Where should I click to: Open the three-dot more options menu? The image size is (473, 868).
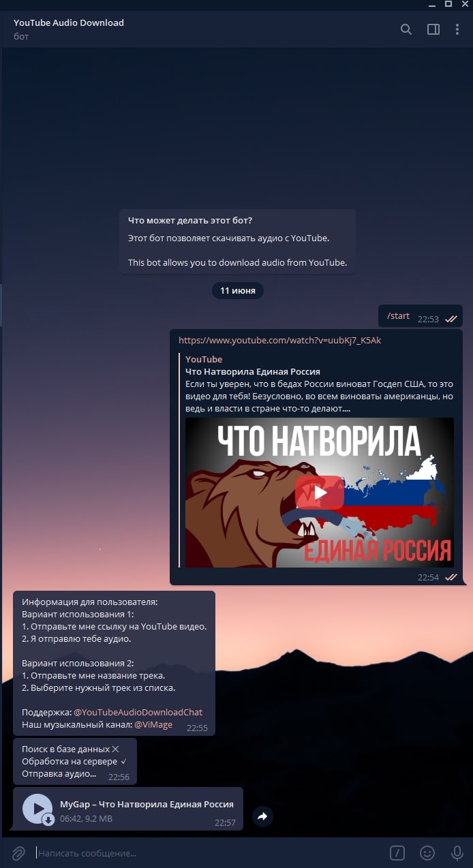(457, 29)
